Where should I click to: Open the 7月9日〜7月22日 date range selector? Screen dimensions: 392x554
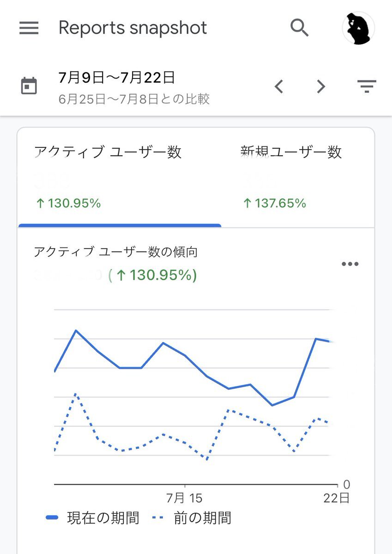point(117,78)
